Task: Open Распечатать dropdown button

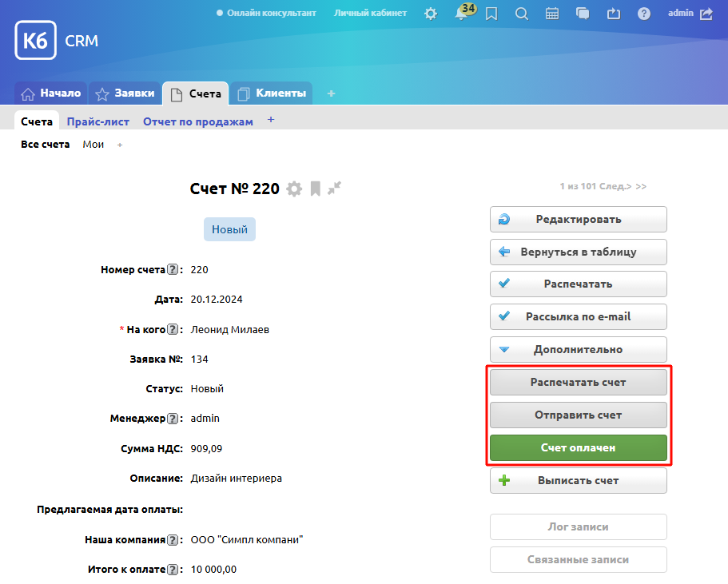Action: click(578, 284)
